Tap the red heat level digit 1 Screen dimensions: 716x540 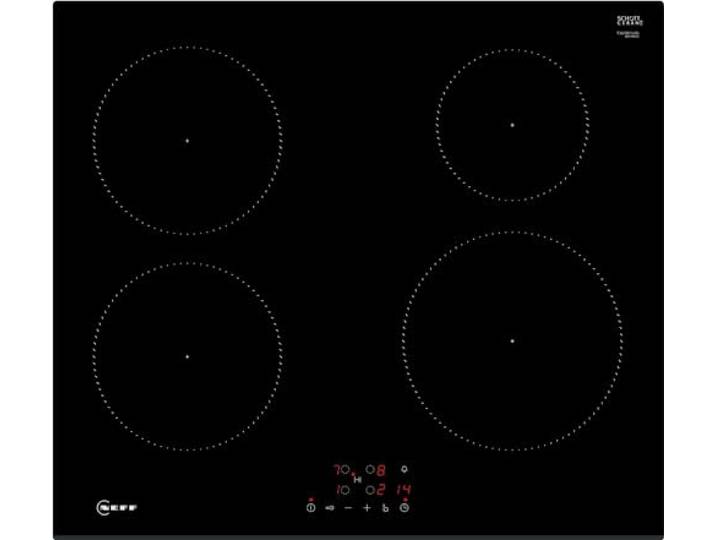point(339,490)
